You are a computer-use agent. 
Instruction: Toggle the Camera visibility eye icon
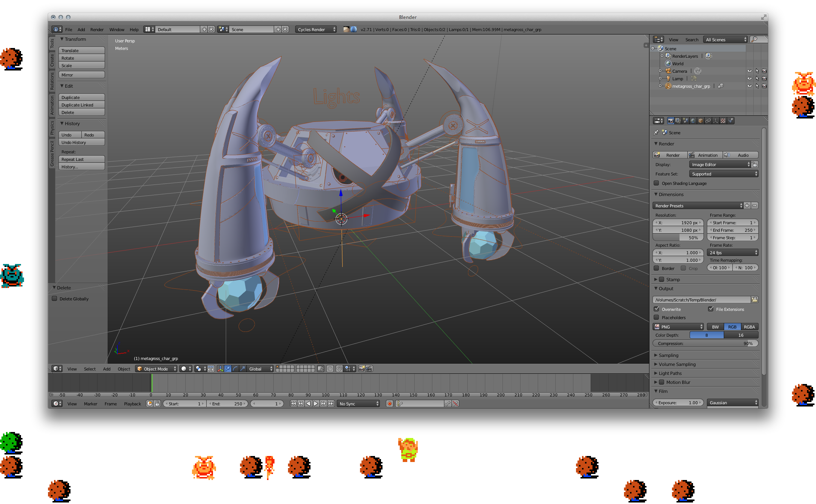point(749,71)
